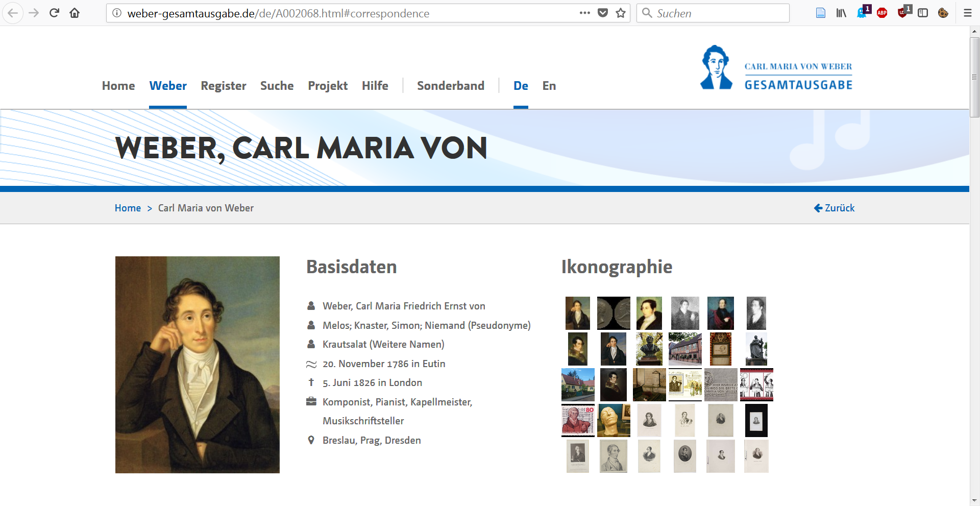Open the Firefox hamburger menu

click(x=968, y=13)
